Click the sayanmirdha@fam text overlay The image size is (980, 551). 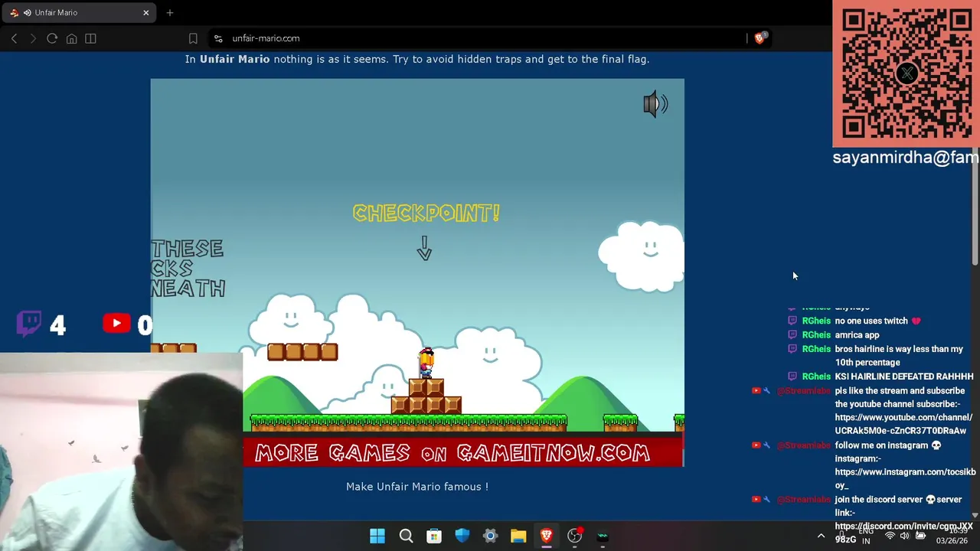pyautogui.click(x=906, y=157)
